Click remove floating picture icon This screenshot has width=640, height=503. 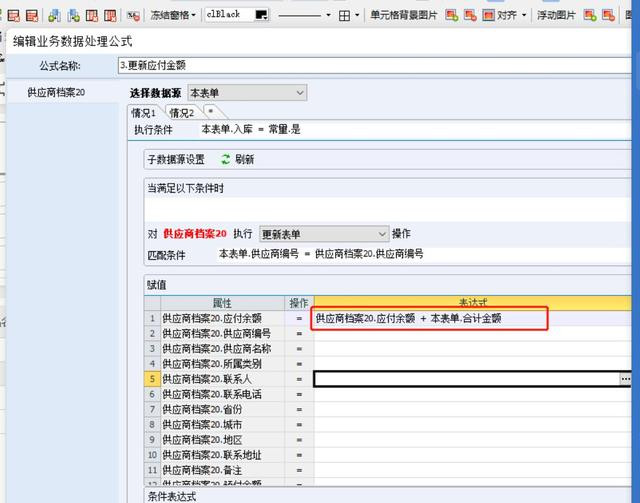pyautogui.click(x=608, y=16)
